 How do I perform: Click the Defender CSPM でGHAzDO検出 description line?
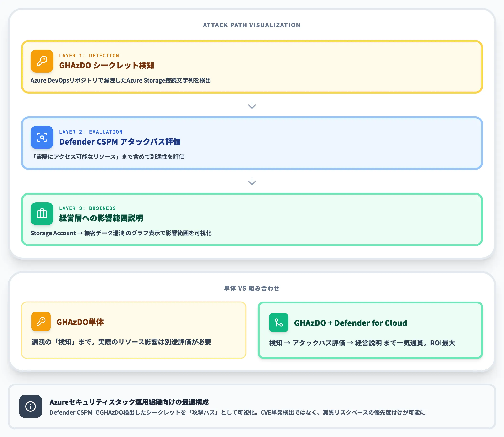237,412
